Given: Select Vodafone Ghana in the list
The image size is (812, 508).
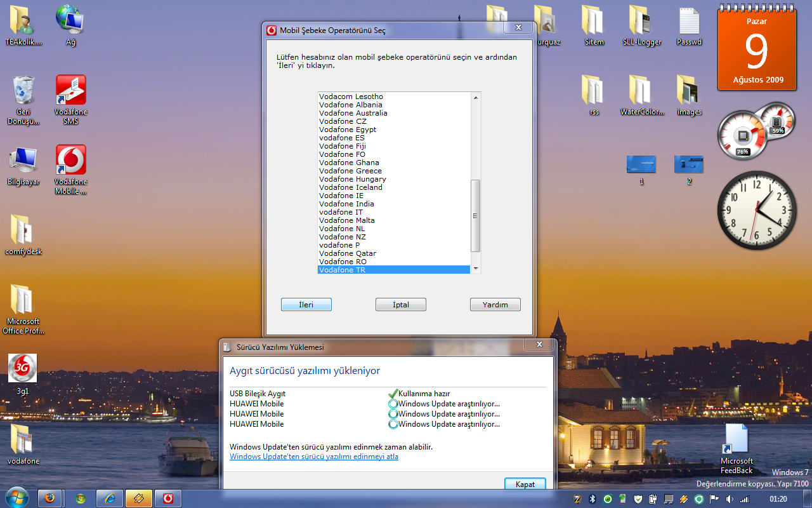Looking at the screenshot, I should pos(394,163).
